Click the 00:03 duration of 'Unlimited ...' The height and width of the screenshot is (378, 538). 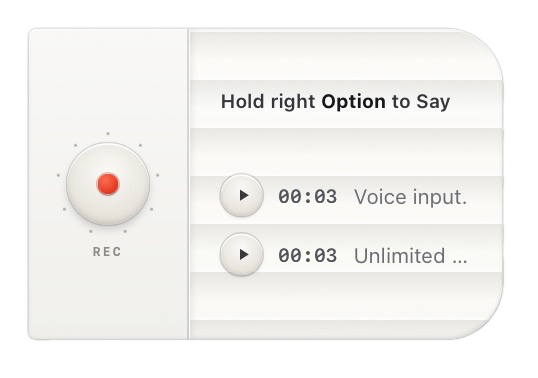pos(307,256)
